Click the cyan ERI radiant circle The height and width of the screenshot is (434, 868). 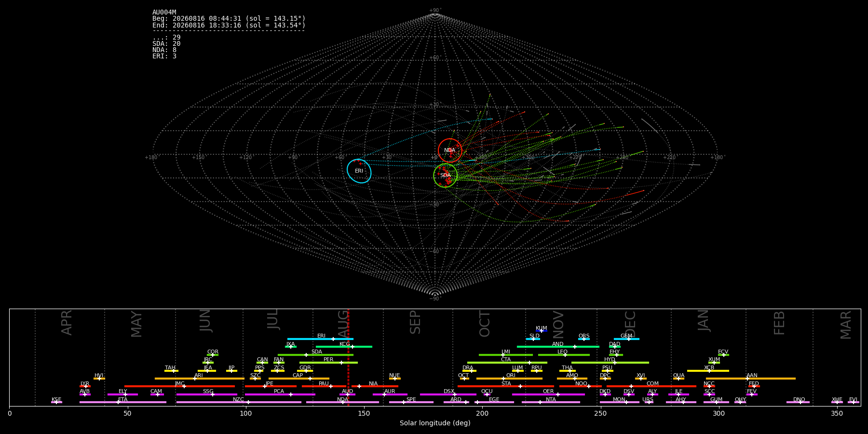(359, 171)
